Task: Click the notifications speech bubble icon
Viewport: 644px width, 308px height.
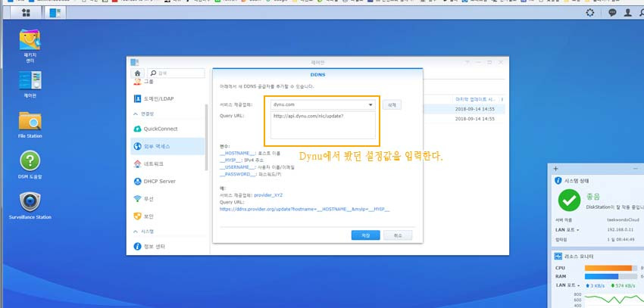Action: [x=612, y=13]
